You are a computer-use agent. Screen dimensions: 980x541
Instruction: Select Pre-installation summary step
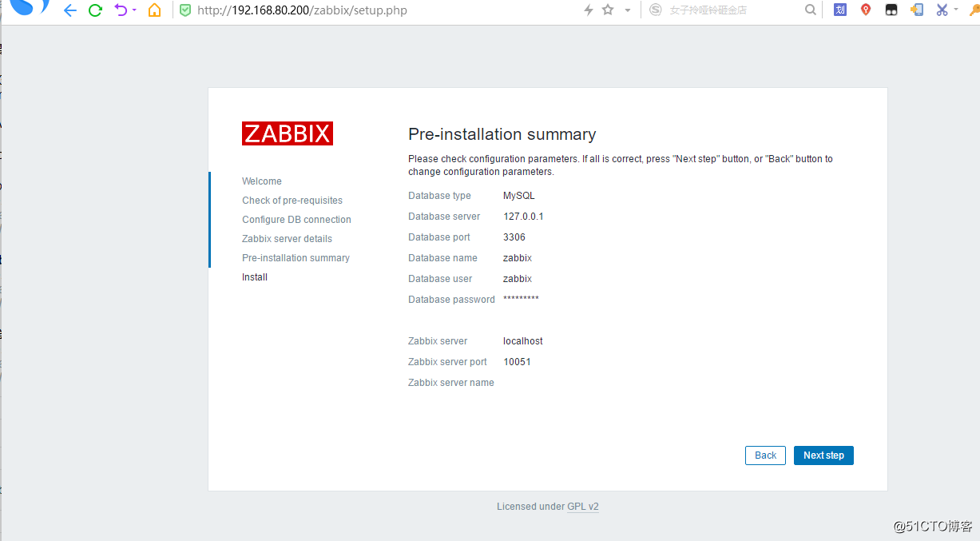[296, 258]
